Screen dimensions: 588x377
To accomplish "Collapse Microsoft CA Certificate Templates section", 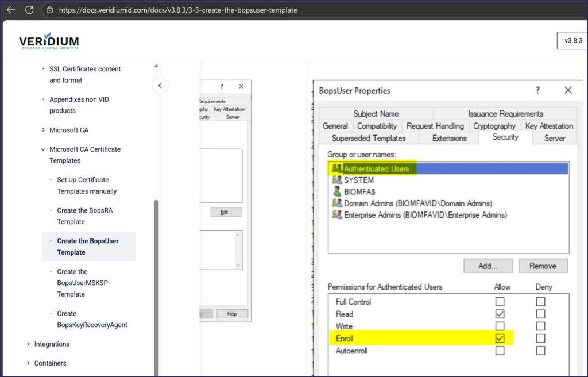I will point(43,149).
